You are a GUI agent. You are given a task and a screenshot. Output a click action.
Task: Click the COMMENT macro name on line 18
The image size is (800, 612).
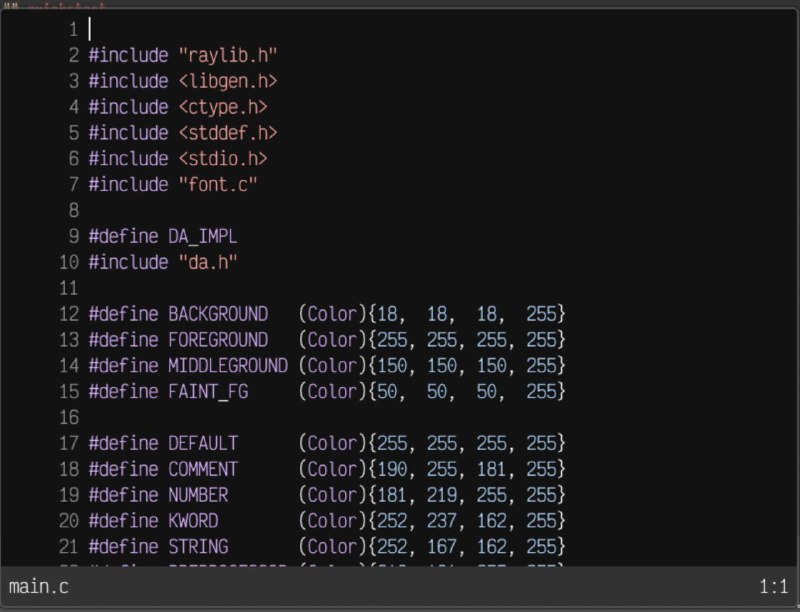click(x=203, y=469)
